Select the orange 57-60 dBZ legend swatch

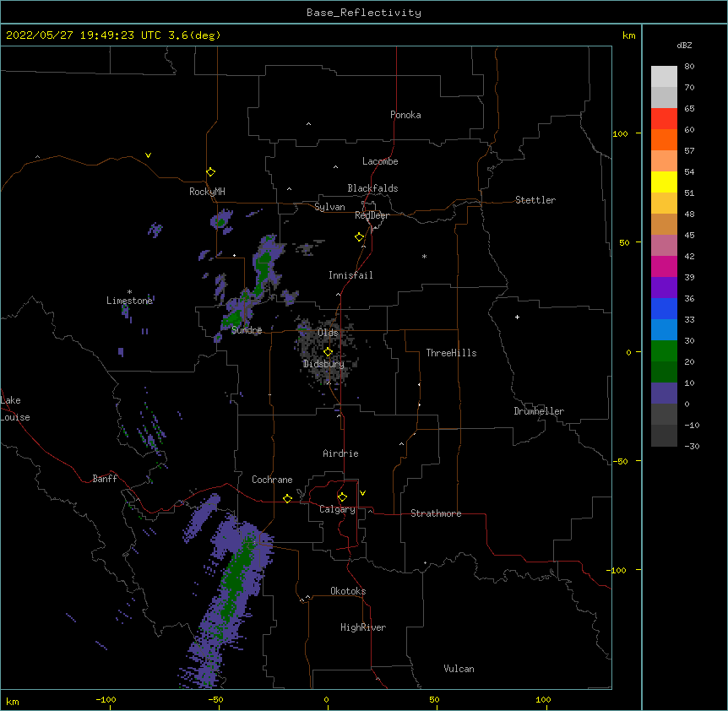[664, 139]
